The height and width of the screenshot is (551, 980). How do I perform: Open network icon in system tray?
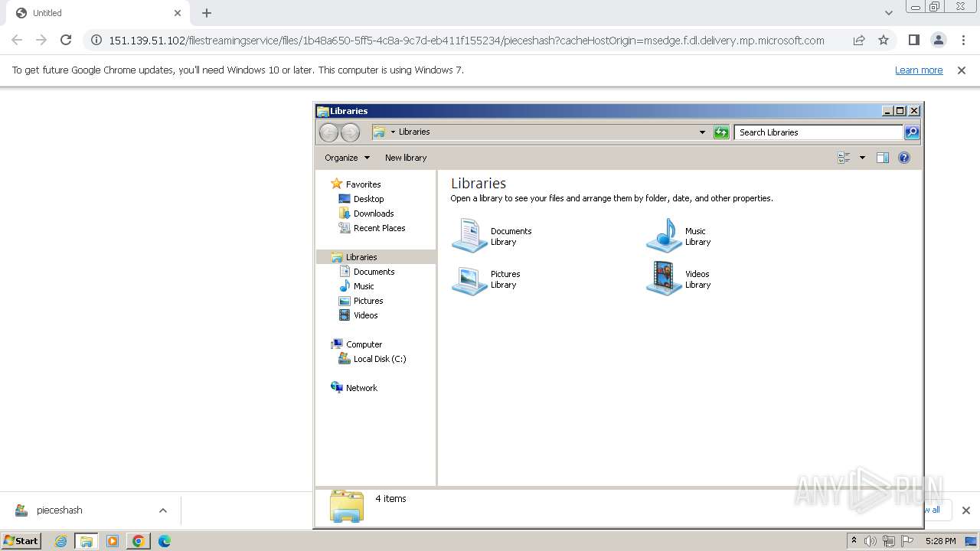point(889,541)
